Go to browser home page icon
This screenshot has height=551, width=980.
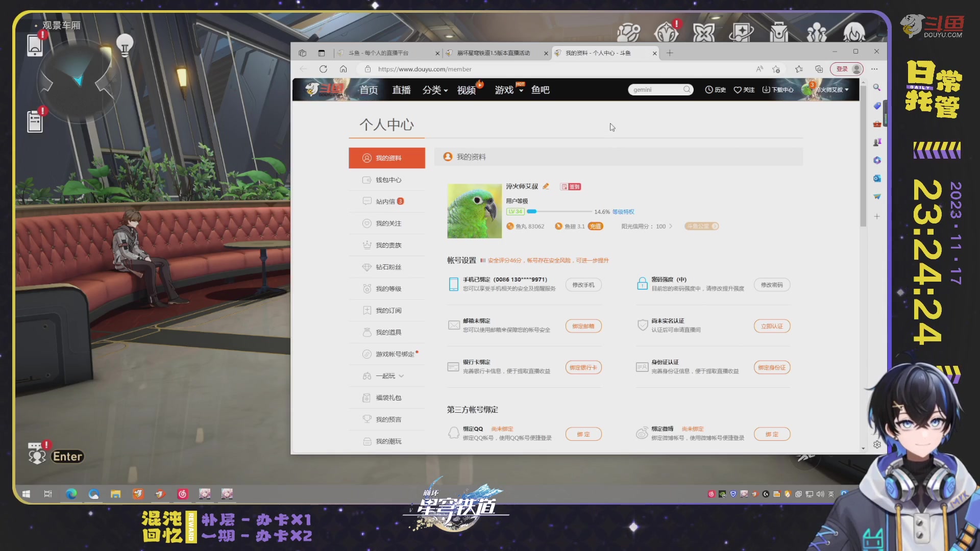coord(344,69)
